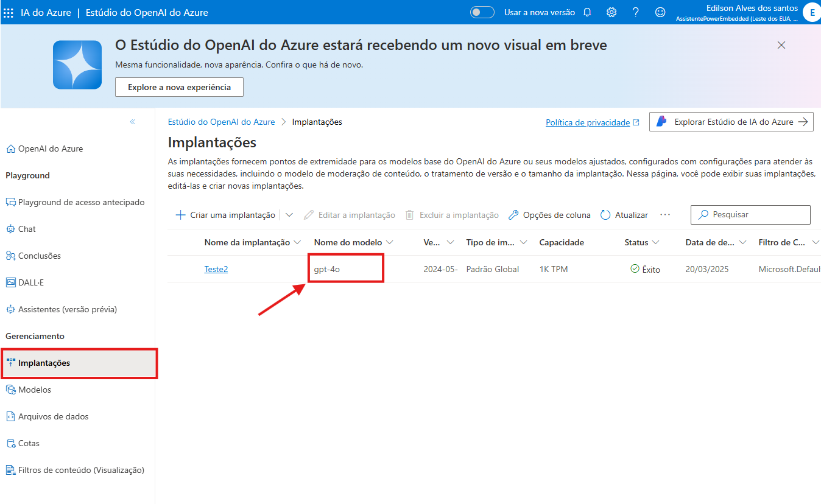Click the notifications bell icon
Screen dimensions: 821x504
pos(587,12)
